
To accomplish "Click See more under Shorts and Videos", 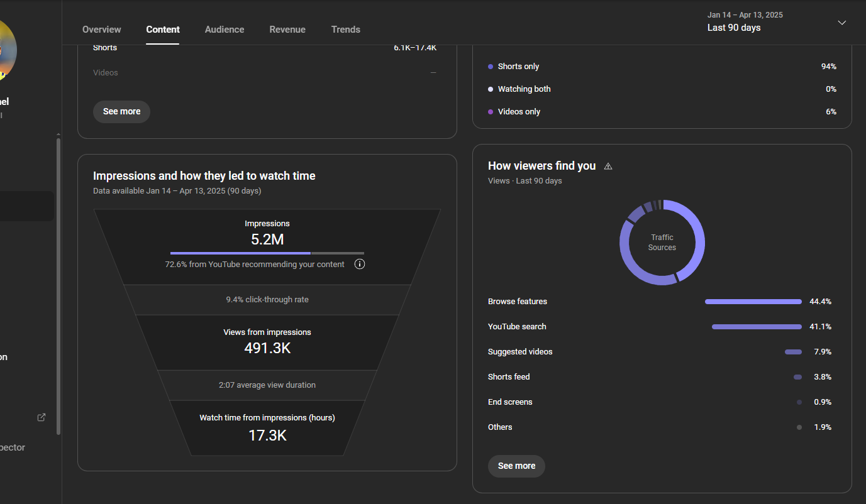I will pyautogui.click(x=121, y=111).
